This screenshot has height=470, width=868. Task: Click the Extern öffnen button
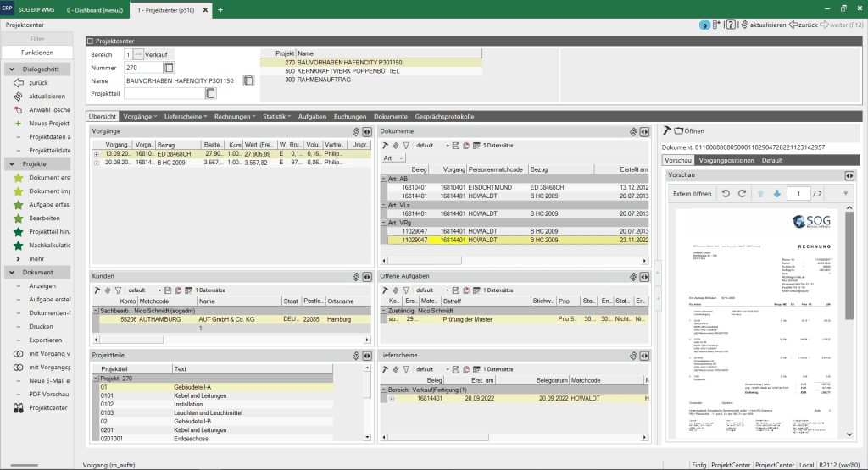tap(692, 194)
